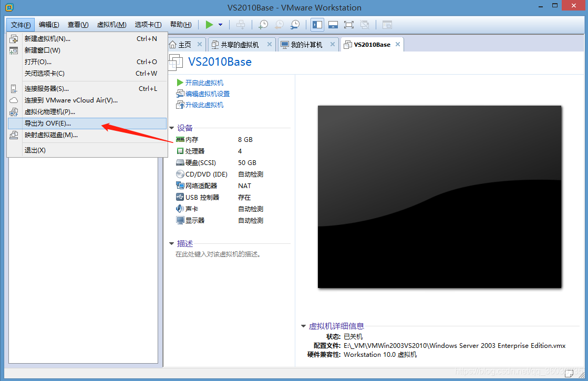The image size is (588, 381).
Task: Click the USB 控制器 device icon
Action: point(180,197)
